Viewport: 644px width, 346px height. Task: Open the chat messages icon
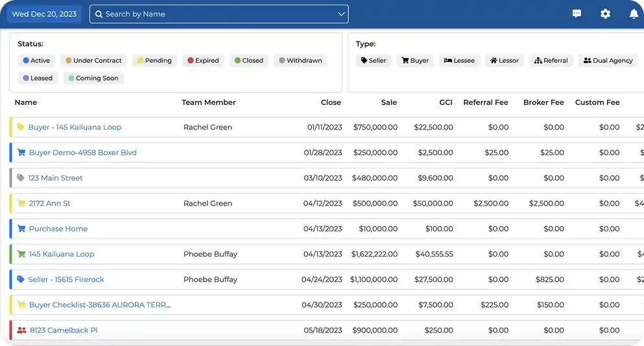577,14
